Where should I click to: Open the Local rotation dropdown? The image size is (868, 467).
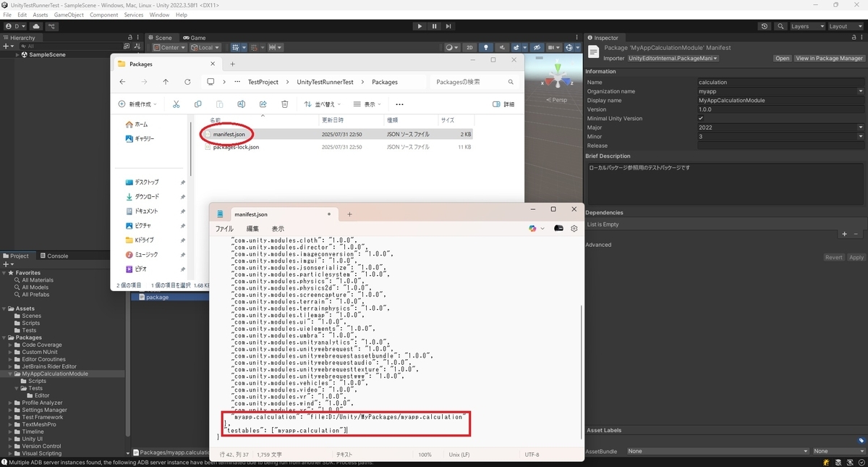204,48
